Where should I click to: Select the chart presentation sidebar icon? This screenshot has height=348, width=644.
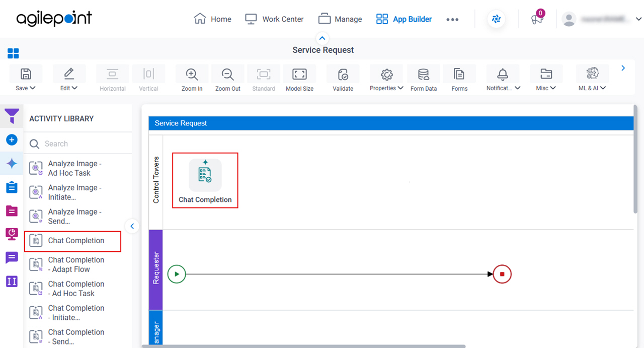[x=12, y=234]
